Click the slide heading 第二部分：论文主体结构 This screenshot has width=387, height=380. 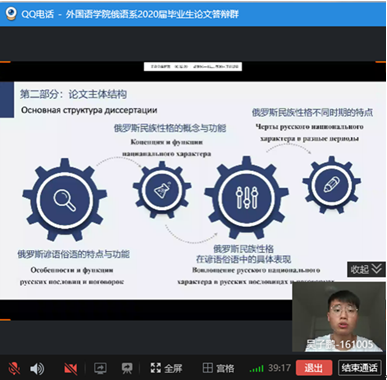pyautogui.click(x=73, y=94)
